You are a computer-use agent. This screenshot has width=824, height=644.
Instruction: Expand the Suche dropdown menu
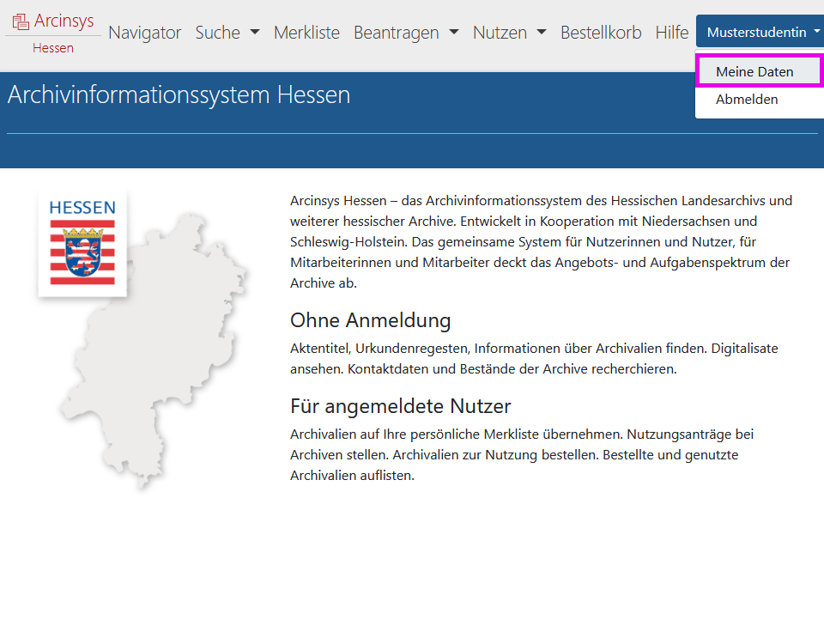[x=227, y=33]
